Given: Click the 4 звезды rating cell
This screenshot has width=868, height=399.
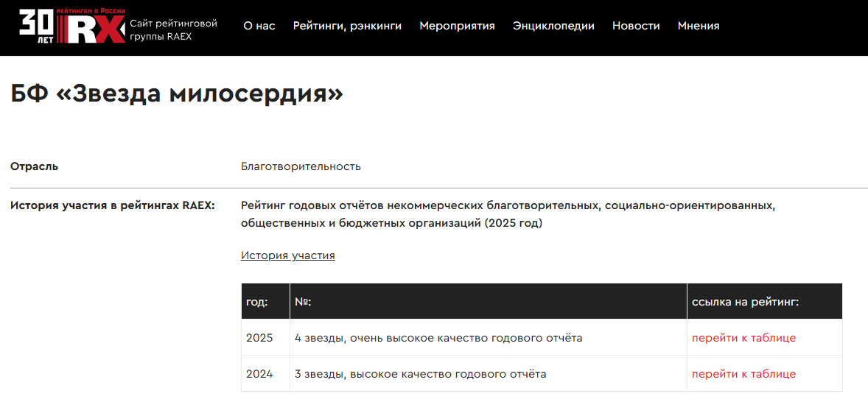Looking at the screenshot, I should point(489,338).
